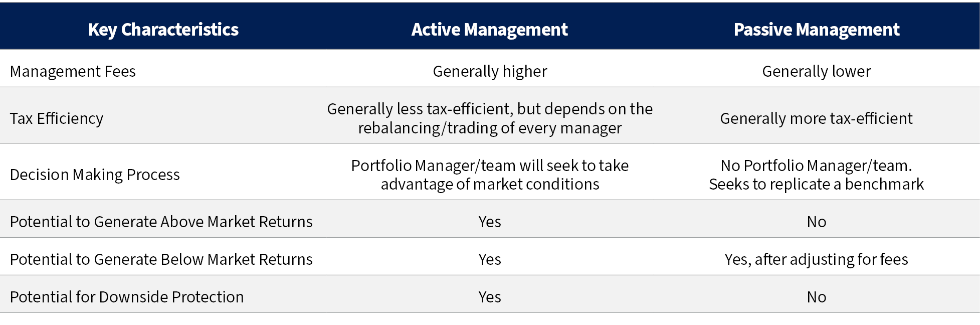Select the Generally lower cell
This screenshot has width=980, height=325.
[x=817, y=71]
